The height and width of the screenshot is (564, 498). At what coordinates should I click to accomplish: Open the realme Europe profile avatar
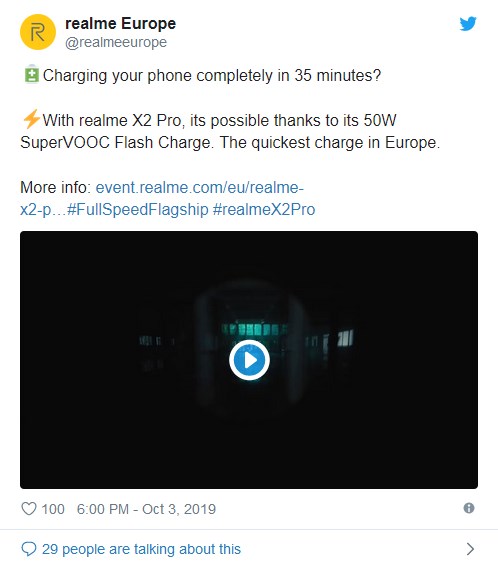pyautogui.click(x=38, y=32)
